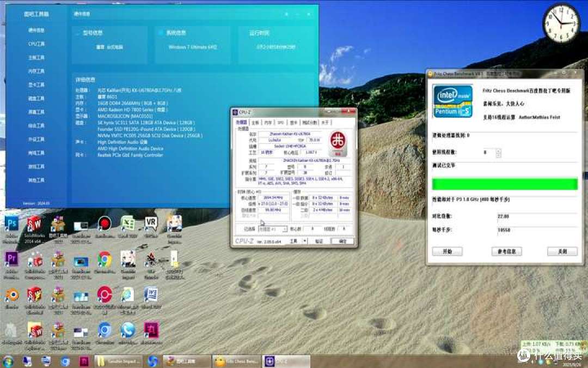Switch to SPD tab in CPU-Z
The image size is (588, 368).
280,123
